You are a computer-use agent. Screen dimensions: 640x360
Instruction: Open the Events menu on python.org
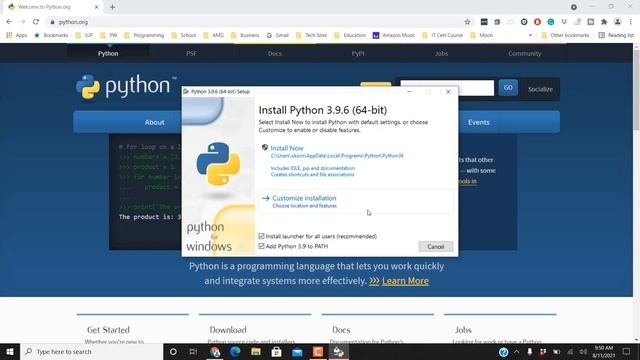[478, 122]
